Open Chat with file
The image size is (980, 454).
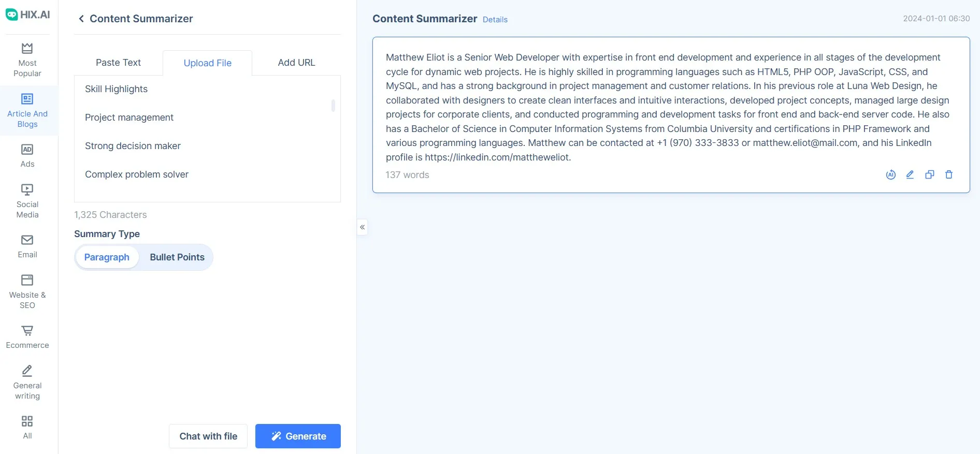(208, 436)
